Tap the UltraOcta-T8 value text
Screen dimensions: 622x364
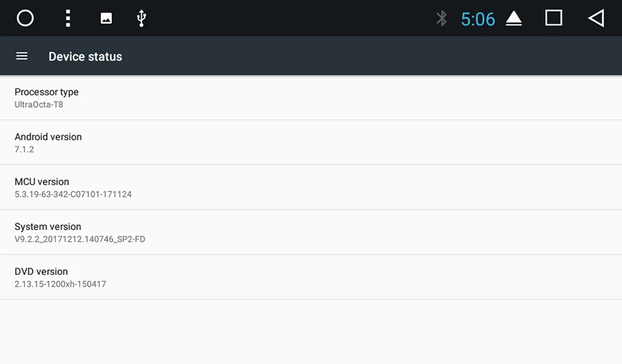[x=39, y=105]
